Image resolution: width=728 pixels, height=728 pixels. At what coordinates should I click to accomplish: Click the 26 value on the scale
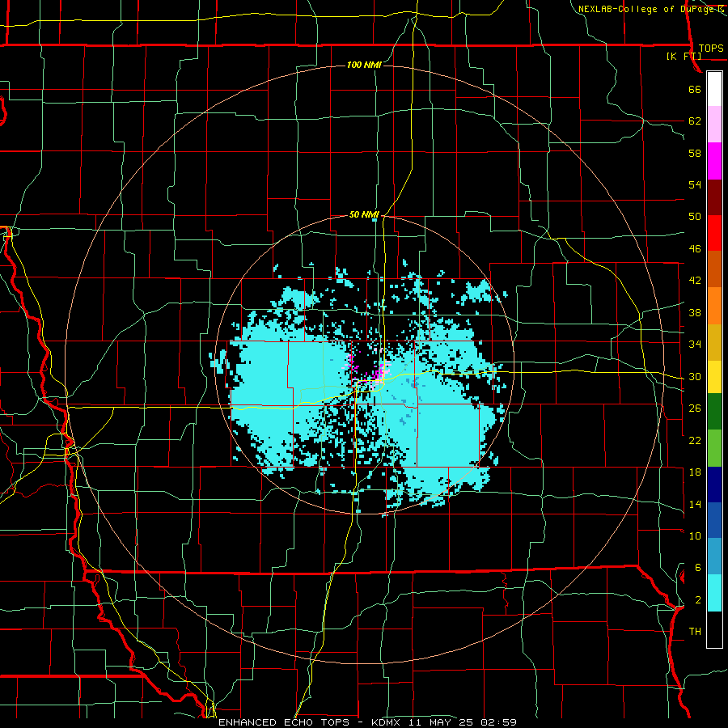(695, 408)
